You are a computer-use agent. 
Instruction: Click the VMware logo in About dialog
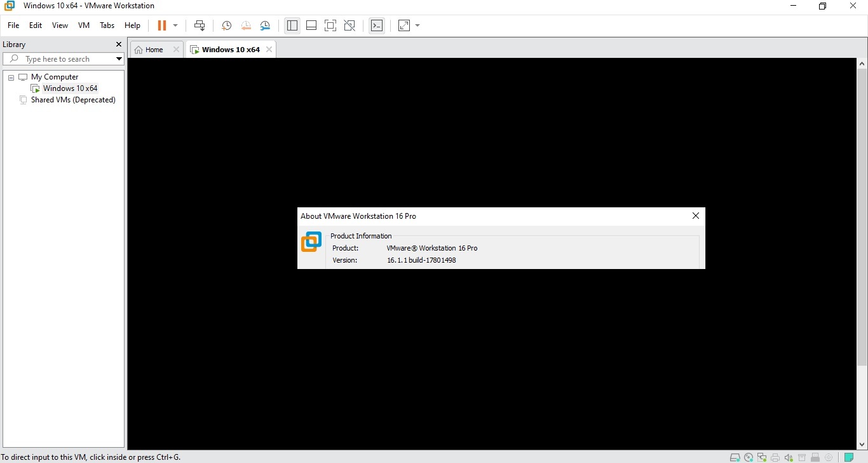click(311, 242)
